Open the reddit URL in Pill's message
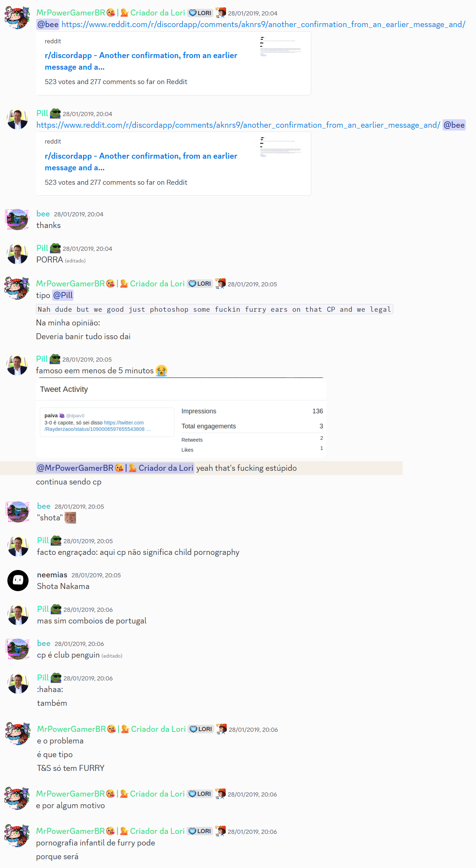 [x=238, y=125]
